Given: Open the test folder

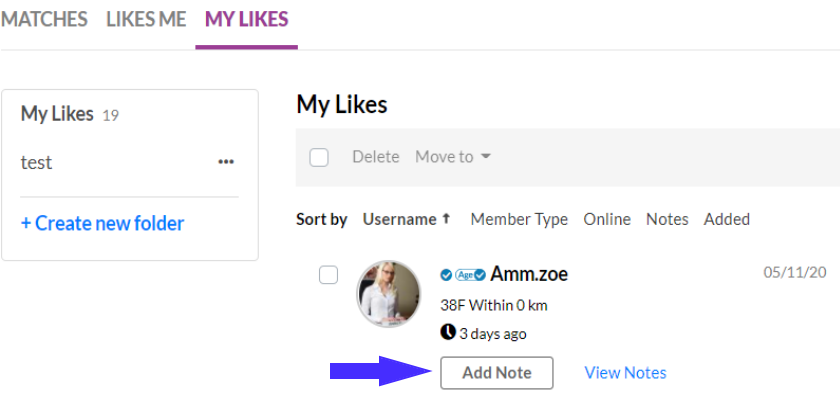Looking at the screenshot, I should 36,162.
